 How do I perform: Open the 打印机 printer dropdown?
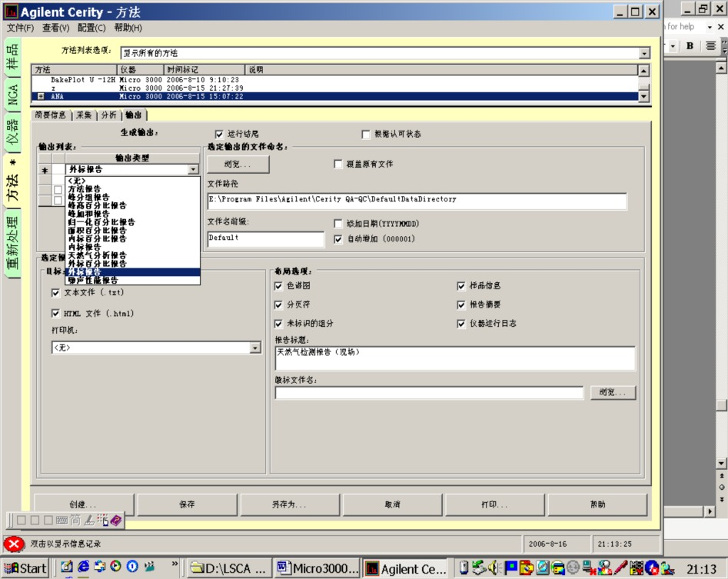[255, 348]
